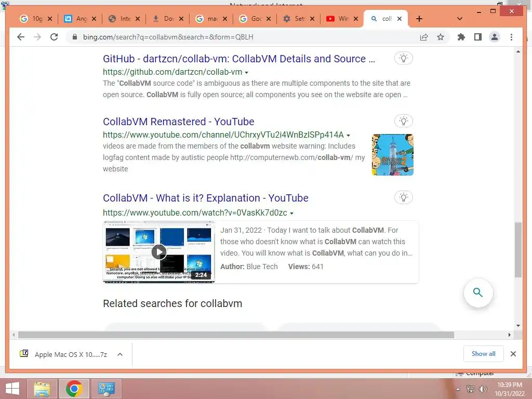Switch to the Settings tab
This screenshot has height=399, width=532.
click(x=296, y=19)
